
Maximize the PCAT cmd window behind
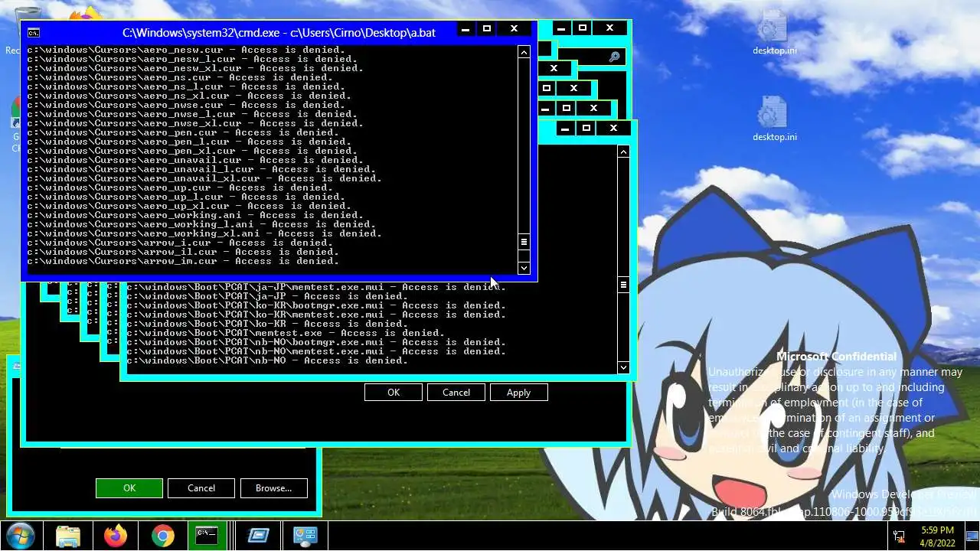(x=586, y=129)
